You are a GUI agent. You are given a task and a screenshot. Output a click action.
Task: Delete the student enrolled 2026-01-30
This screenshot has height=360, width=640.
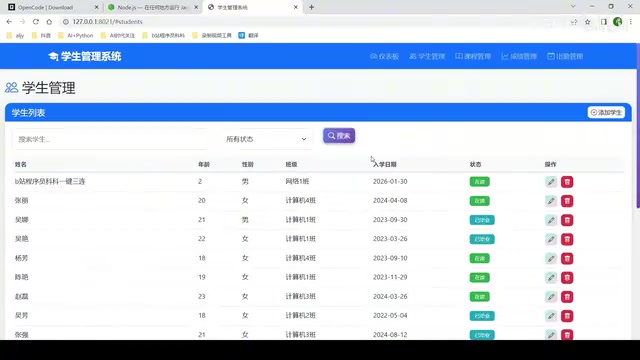point(567,182)
